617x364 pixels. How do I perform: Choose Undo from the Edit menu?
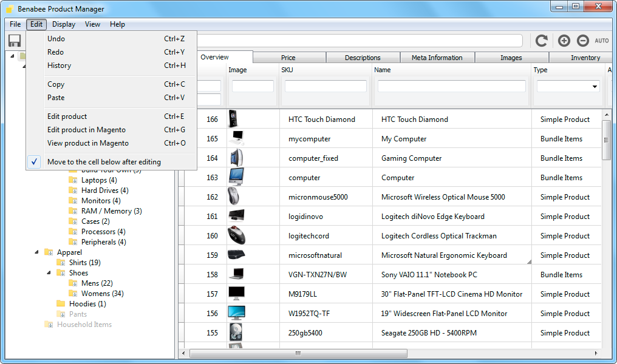[56, 39]
